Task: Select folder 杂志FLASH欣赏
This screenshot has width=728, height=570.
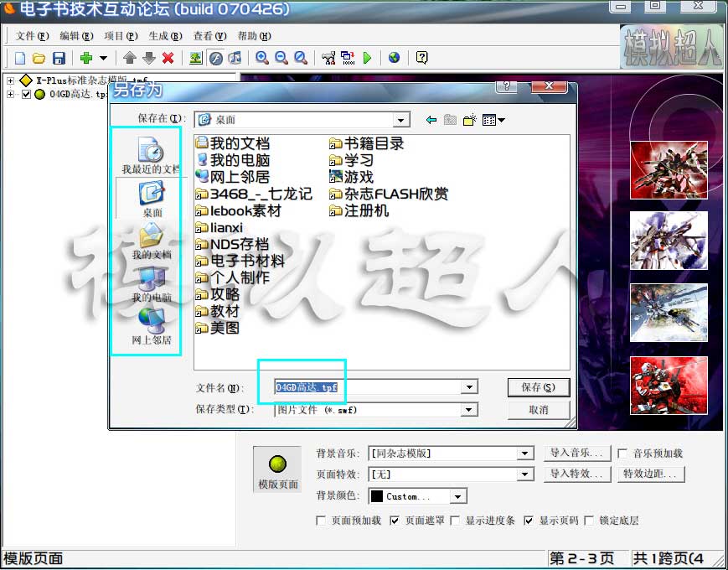Action: click(389, 194)
